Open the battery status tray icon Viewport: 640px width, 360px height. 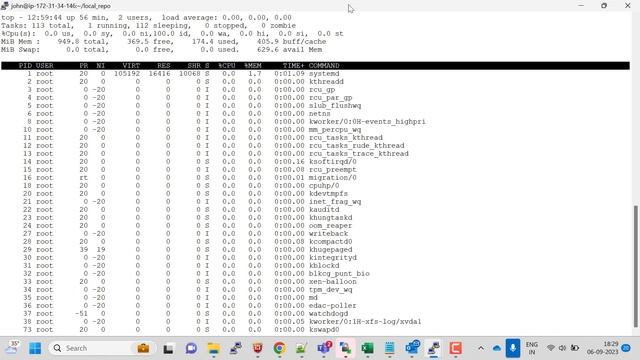tap(575, 348)
